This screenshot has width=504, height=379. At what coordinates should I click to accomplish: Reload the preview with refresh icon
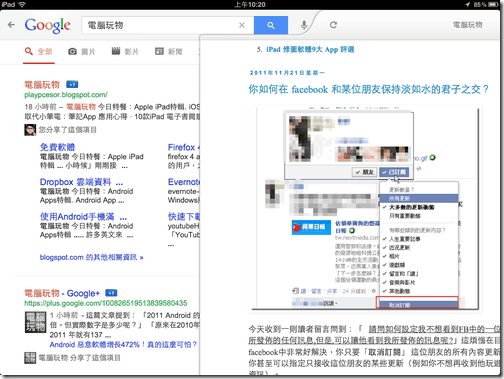pos(333,25)
